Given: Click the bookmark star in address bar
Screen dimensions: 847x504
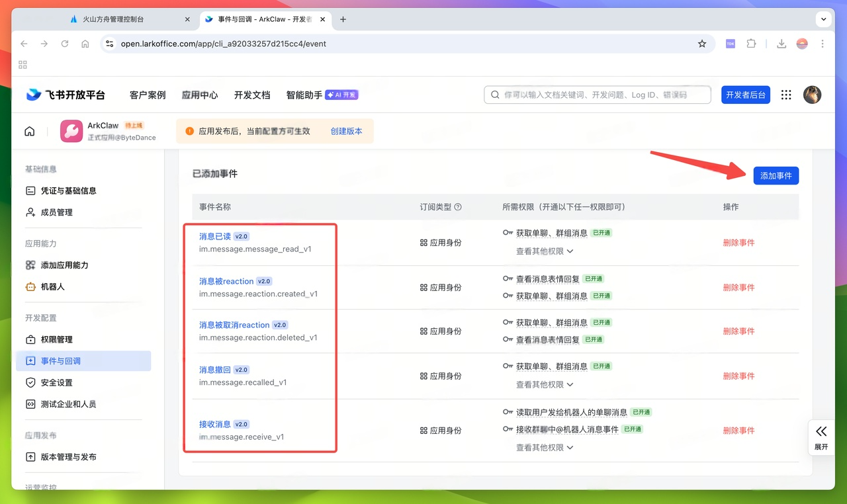Looking at the screenshot, I should [702, 43].
